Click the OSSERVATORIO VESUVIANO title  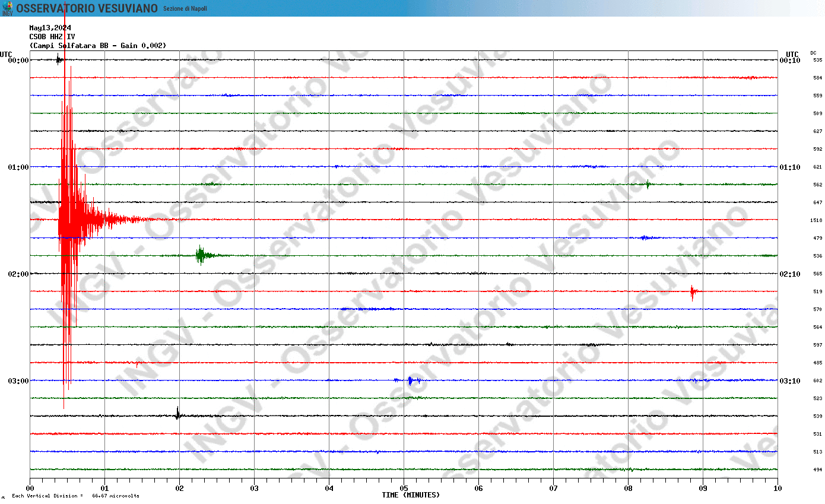(x=87, y=8)
